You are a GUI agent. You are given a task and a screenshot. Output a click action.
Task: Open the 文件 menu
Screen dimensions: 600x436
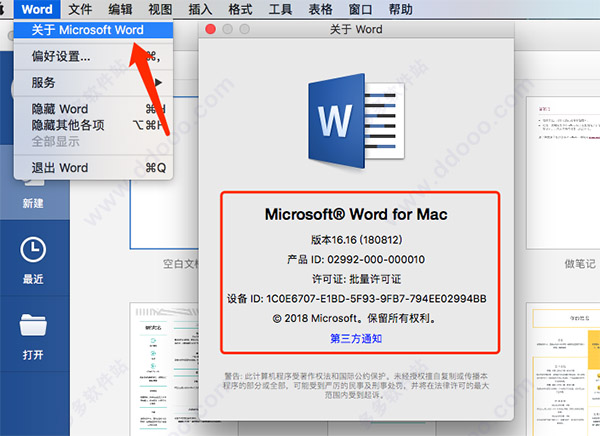pyautogui.click(x=80, y=9)
